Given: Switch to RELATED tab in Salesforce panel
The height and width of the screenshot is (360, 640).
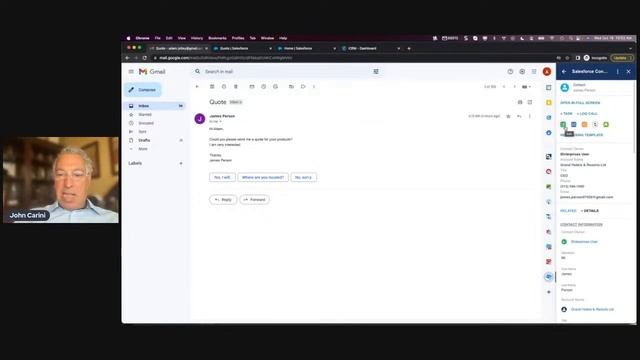Looking at the screenshot, I should pos(568,211).
